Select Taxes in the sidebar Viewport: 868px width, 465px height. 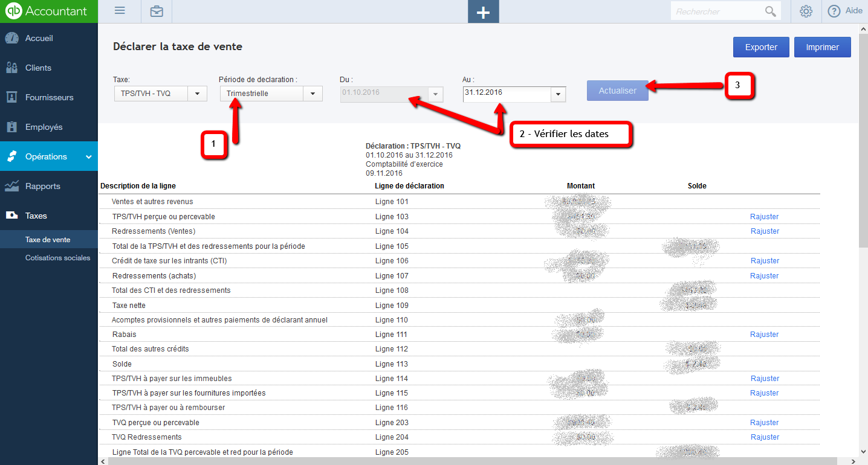pos(35,215)
